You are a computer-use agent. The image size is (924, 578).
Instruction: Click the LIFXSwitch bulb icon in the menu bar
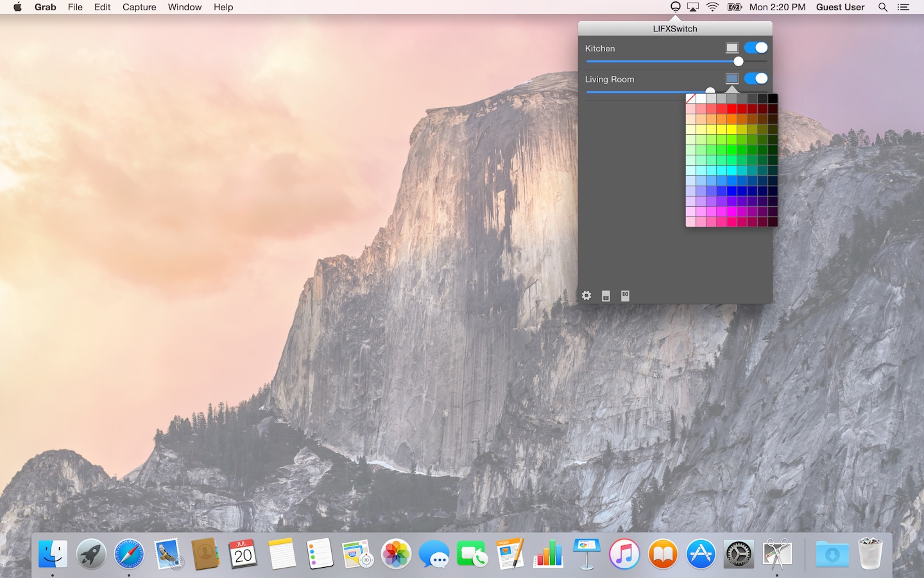point(675,7)
